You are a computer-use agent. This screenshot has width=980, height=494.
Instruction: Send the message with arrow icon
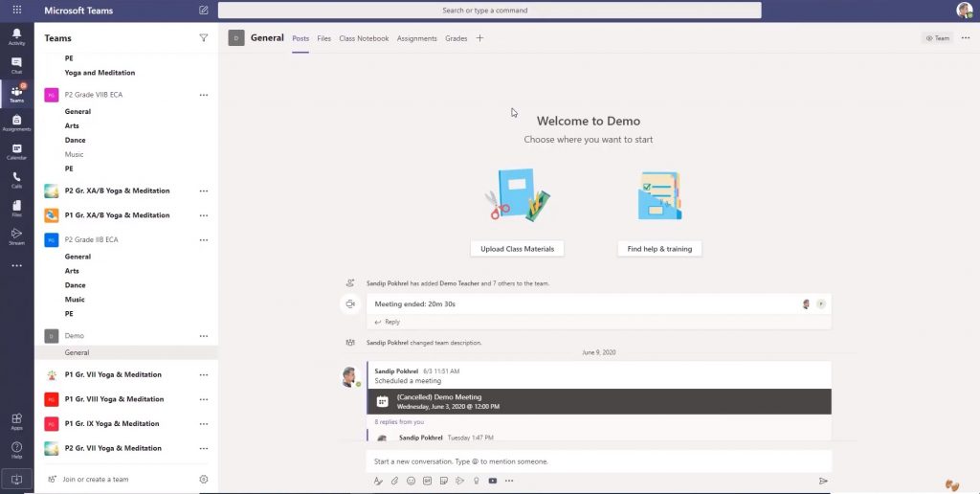(x=823, y=481)
